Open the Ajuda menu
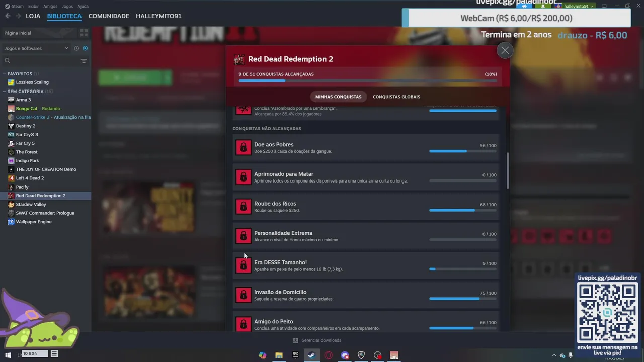Viewport: 644px width, 362px height. pos(83,6)
